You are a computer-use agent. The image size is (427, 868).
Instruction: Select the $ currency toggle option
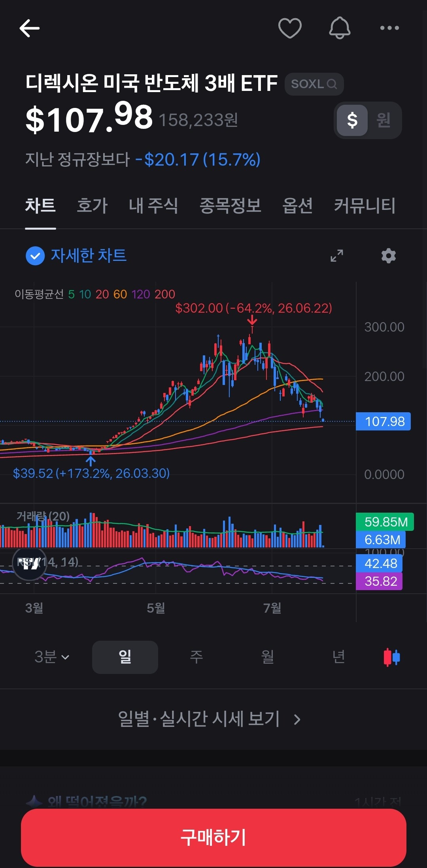pyautogui.click(x=352, y=120)
